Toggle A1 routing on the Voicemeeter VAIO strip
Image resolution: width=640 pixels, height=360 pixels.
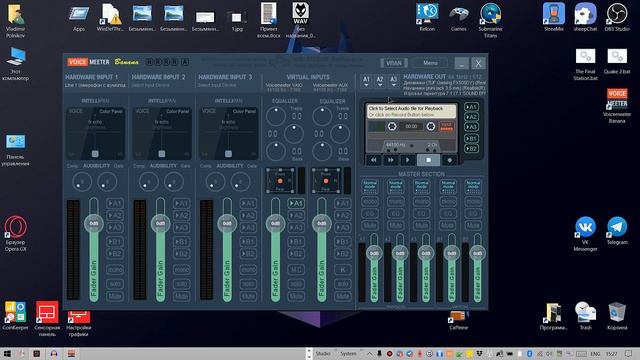(296, 203)
